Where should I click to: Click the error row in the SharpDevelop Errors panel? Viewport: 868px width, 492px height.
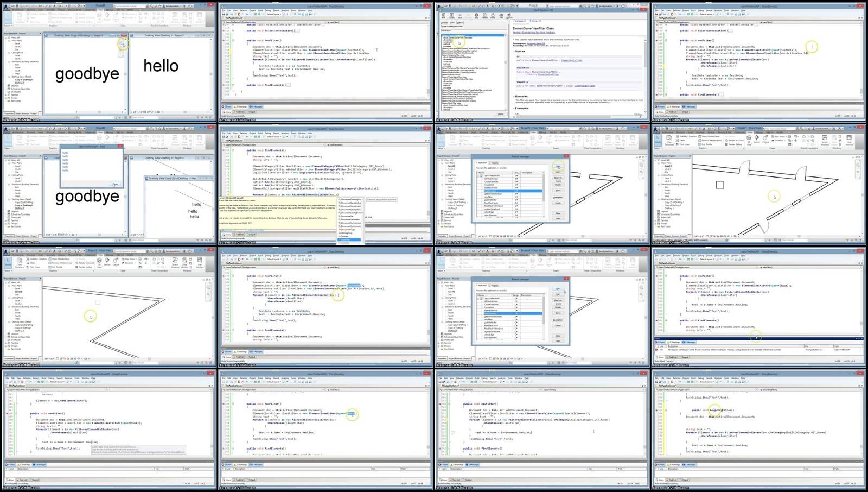pyautogui.click(x=758, y=350)
